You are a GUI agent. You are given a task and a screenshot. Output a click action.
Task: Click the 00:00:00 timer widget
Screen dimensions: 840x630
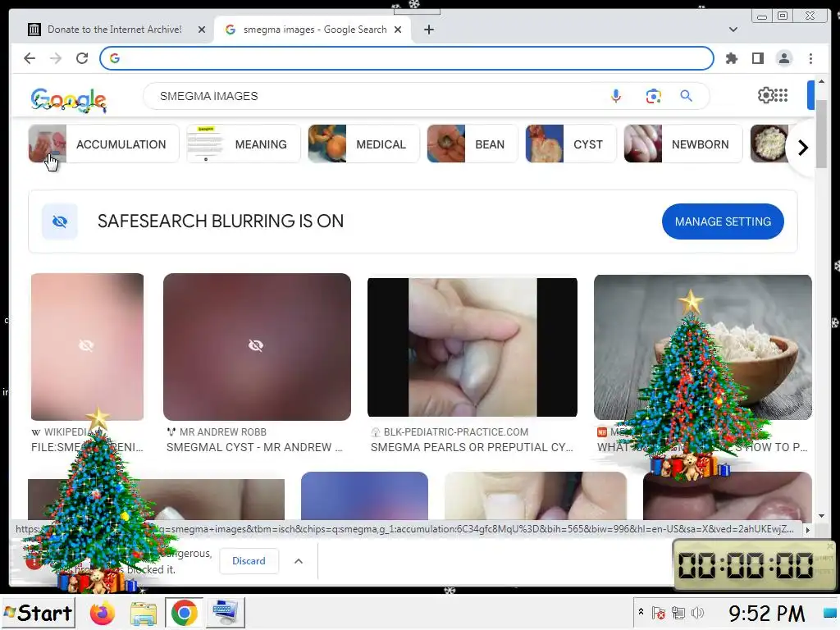[x=753, y=564]
